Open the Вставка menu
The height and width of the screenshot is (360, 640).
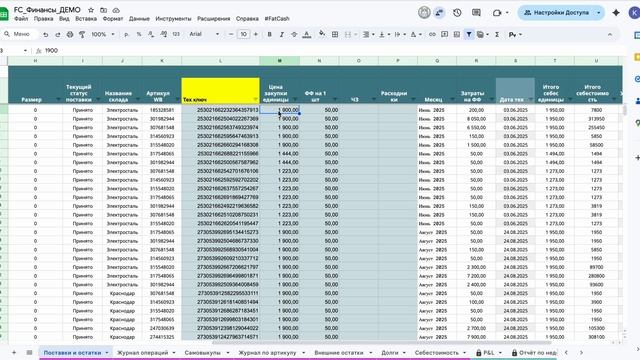[86, 19]
